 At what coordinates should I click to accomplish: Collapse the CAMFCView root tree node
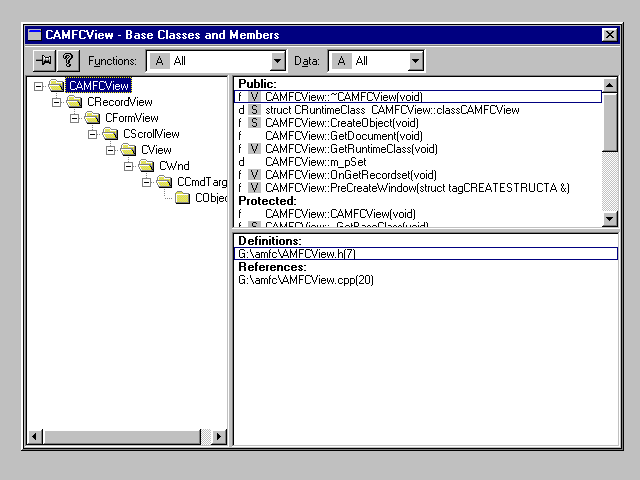pos(38,86)
